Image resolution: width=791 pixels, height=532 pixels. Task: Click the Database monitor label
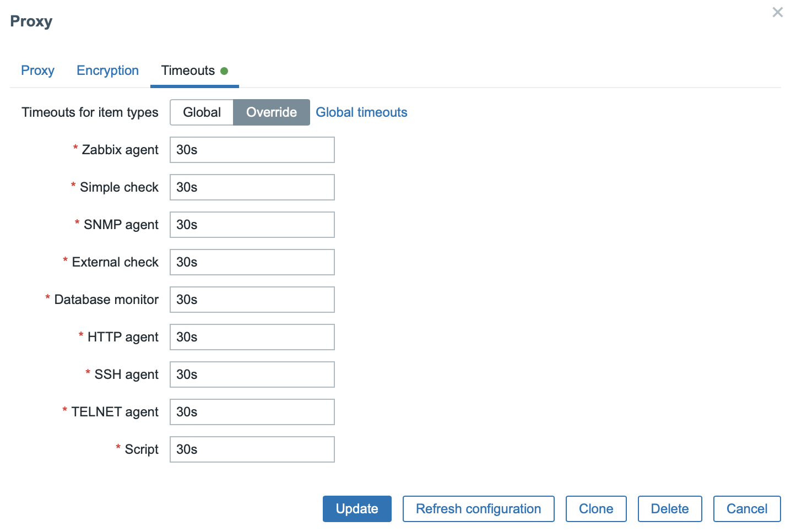(x=106, y=300)
